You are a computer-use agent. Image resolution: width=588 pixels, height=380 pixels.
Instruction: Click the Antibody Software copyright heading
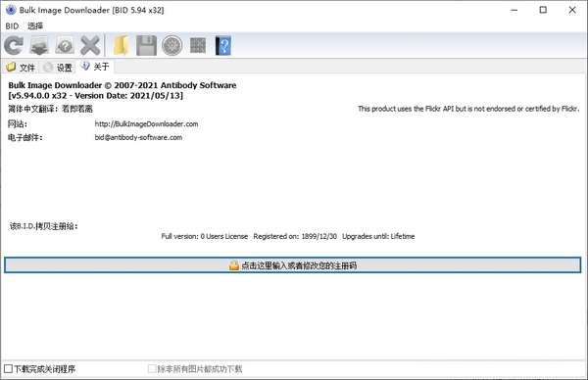click(x=122, y=85)
